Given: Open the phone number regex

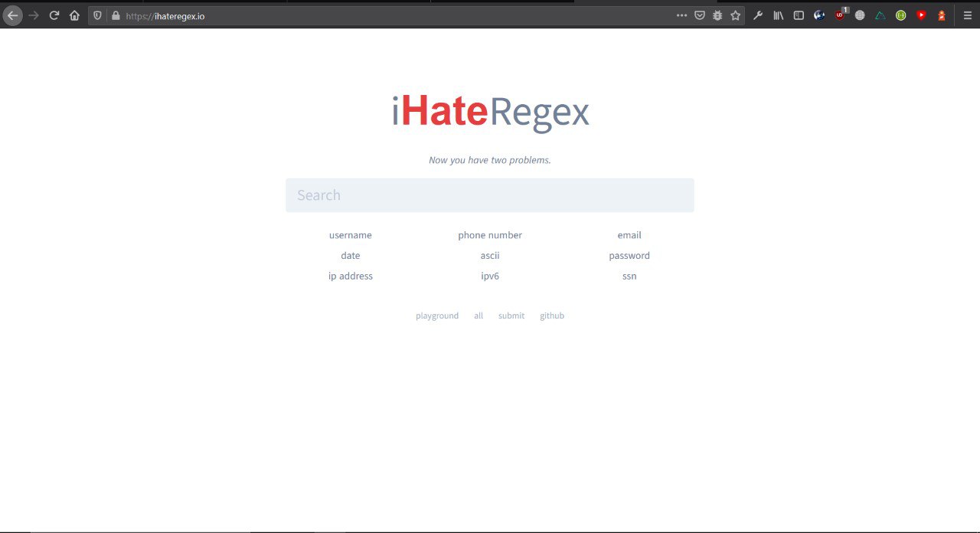Looking at the screenshot, I should click(x=490, y=235).
